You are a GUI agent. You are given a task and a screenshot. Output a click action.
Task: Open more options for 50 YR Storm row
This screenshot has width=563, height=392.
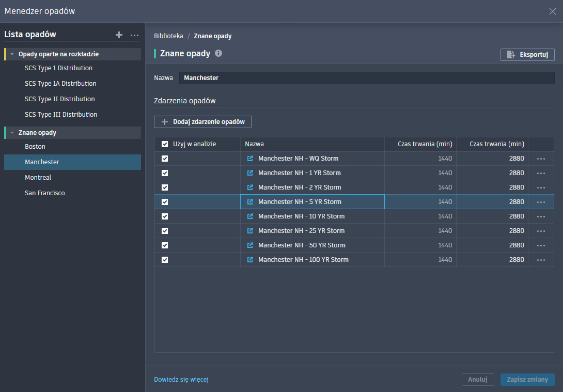(541, 245)
